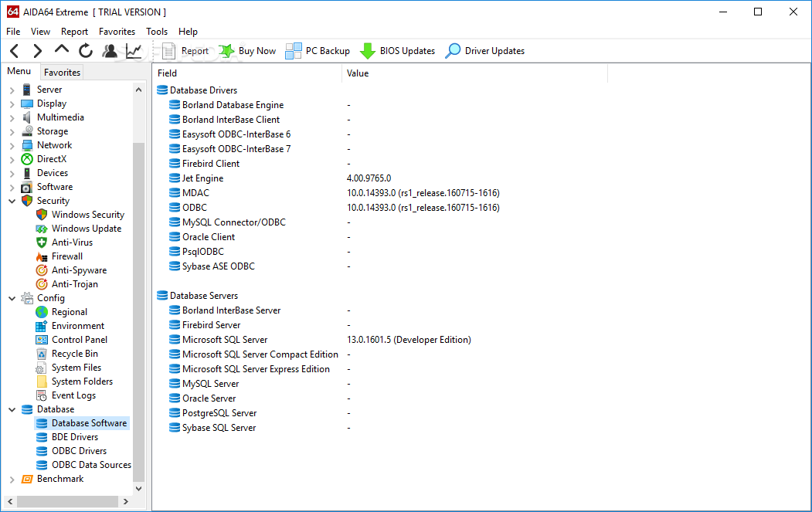Expand the Software tree node

click(12, 188)
